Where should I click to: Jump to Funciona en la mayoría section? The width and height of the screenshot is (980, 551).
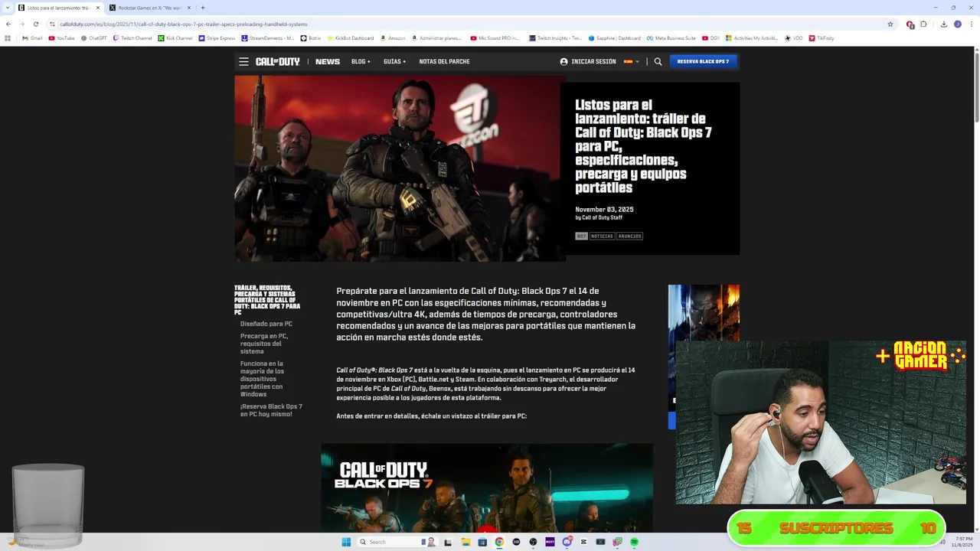[263, 379]
